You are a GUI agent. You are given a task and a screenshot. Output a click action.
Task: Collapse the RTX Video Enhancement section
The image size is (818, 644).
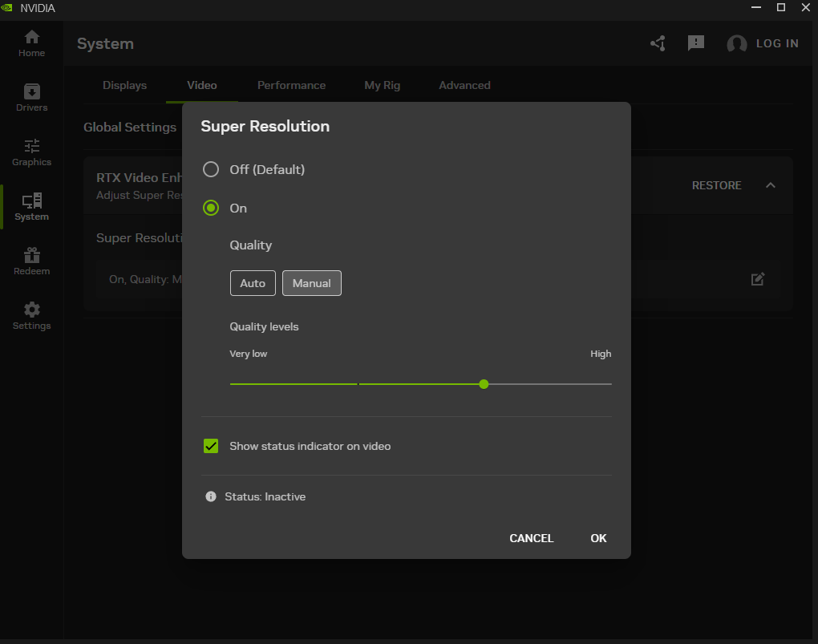click(770, 185)
